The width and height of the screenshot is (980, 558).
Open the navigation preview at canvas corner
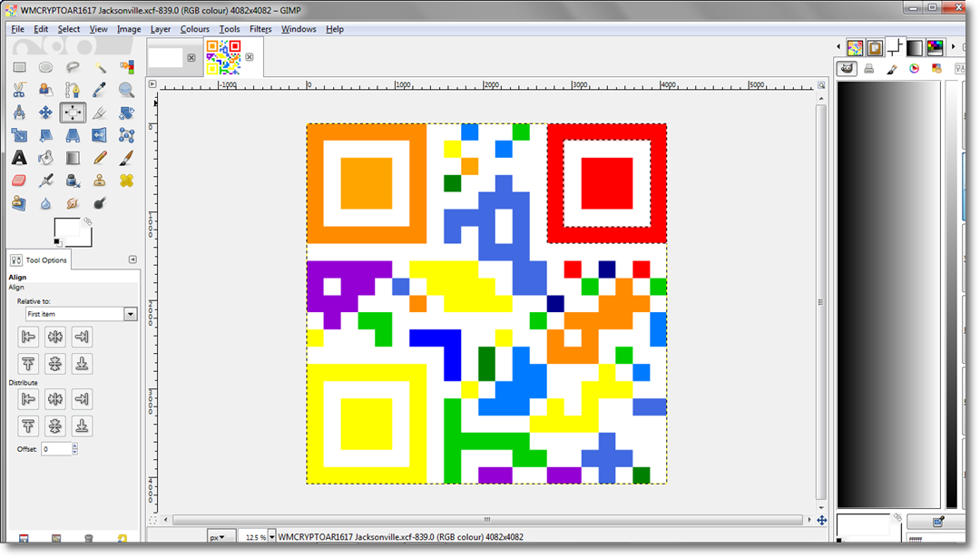[822, 520]
